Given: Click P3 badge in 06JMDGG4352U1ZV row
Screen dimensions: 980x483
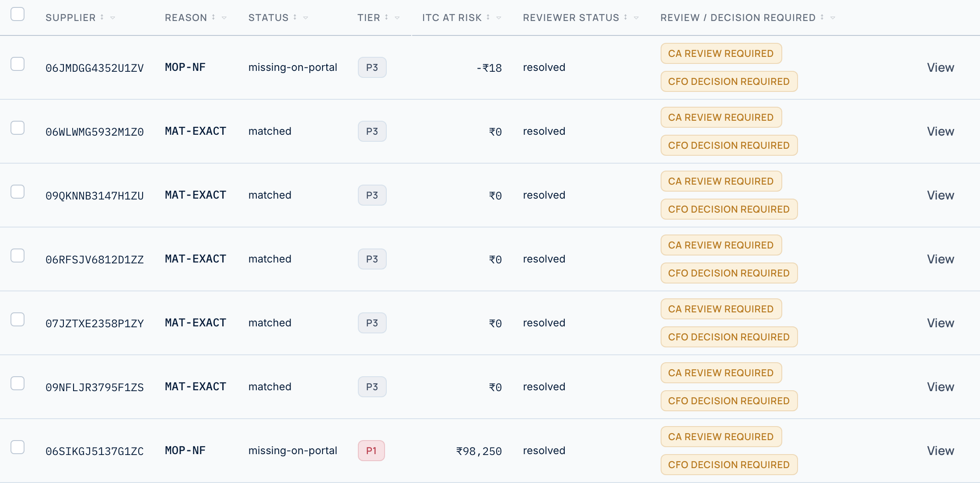Looking at the screenshot, I should click(x=372, y=67).
